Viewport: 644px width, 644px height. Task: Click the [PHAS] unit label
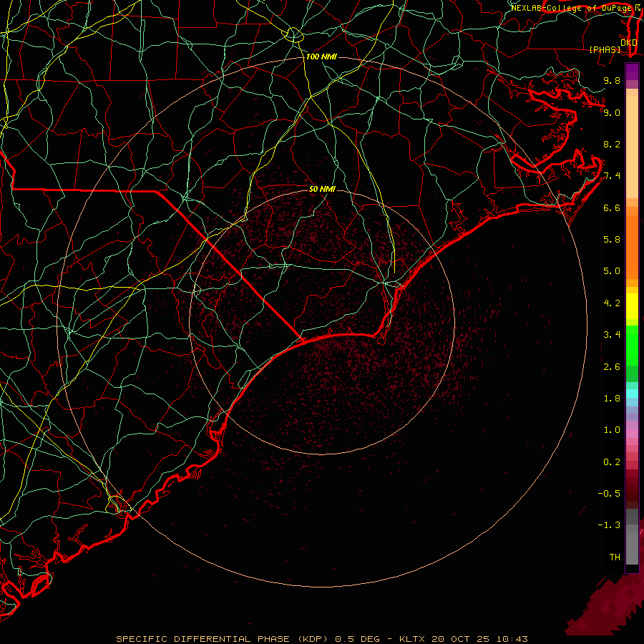(605, 49)
